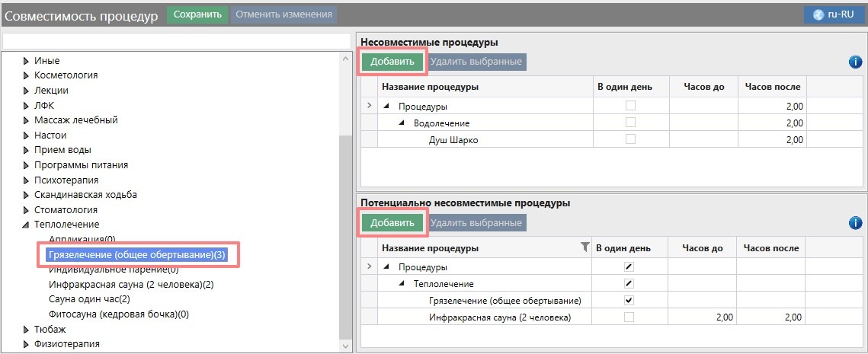The image size is (868, 354).
Task: Click the filter icon in Название процедуры header
Action: click(585, 247)
